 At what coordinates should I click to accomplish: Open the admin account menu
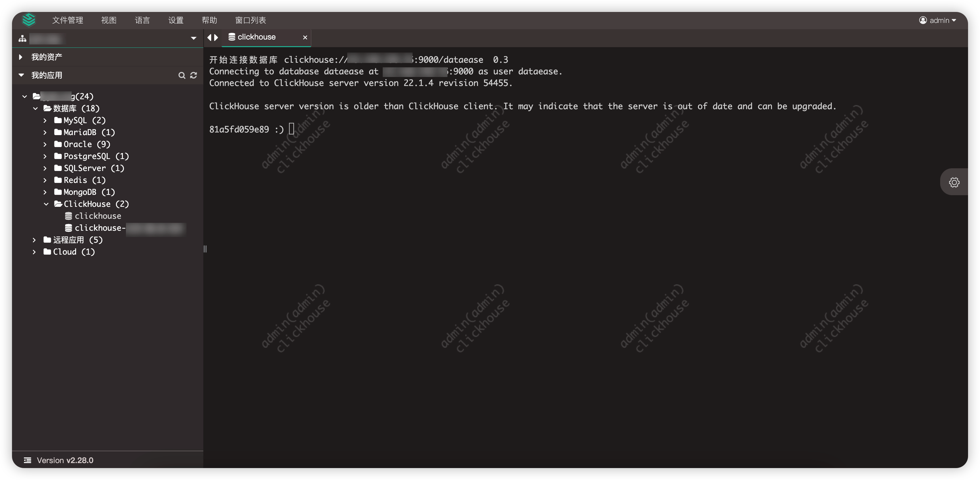click(938, 20)
